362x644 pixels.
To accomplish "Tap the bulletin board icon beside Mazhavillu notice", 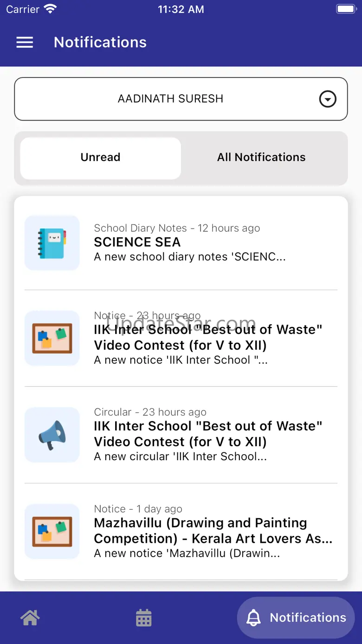I will 52,532.
